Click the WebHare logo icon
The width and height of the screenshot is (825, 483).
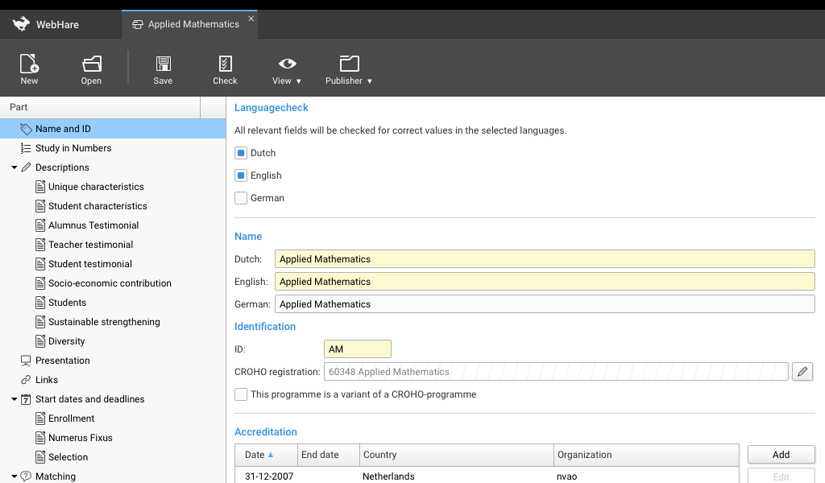coord(21,24)
